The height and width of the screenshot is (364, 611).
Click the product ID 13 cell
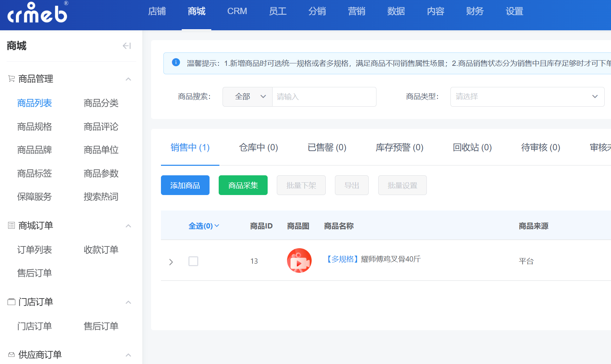click(x=254, y=261)
